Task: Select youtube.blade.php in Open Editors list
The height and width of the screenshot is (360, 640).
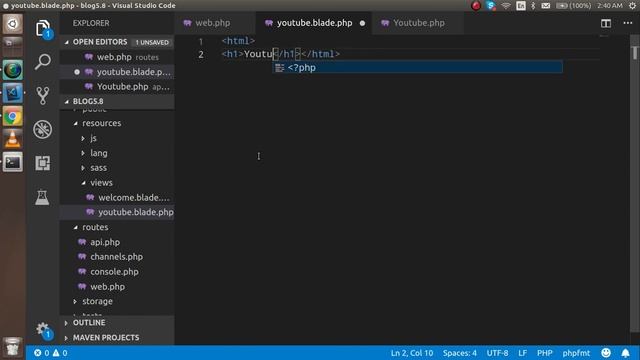Action: point(117,72)
